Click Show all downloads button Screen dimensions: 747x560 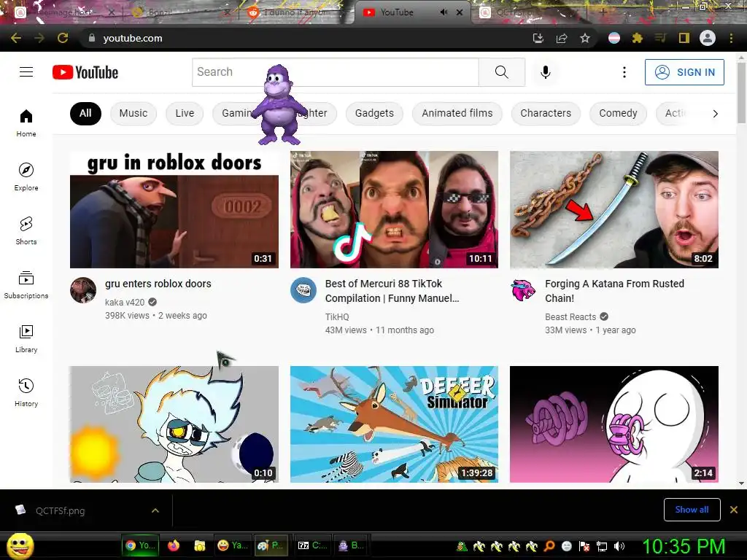[692, 510]
